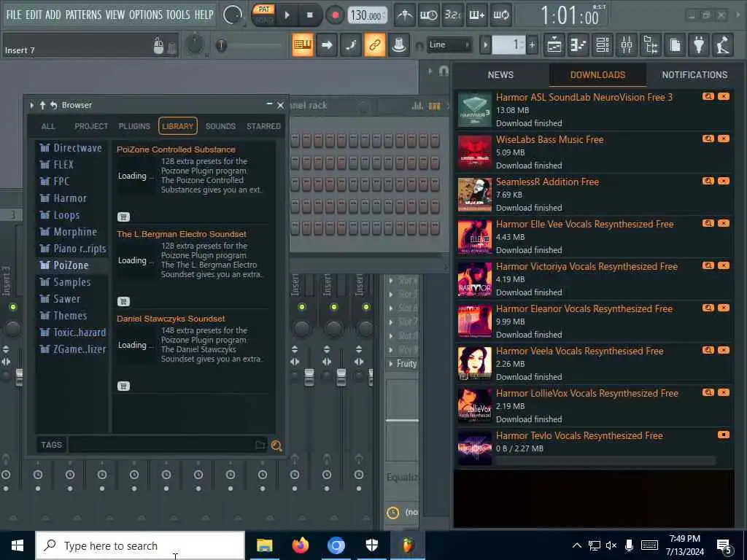Screen dimensions: 747x560
Task: Switch browser to the SOUNDS tab
Action: click(x=220, y=126)
